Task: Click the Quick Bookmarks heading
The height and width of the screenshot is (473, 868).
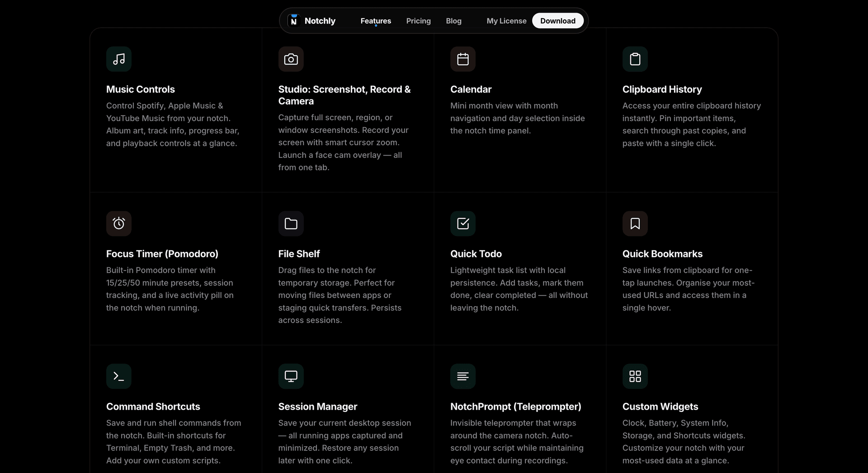Action: click(662, 254)
